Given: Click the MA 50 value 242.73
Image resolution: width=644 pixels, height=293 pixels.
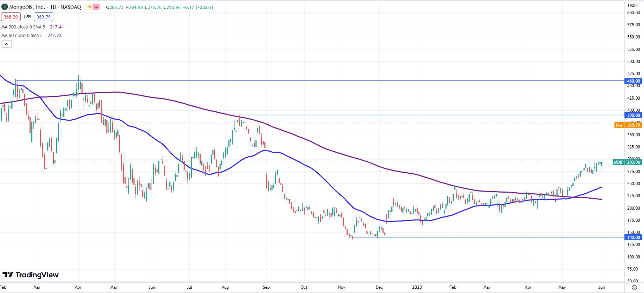Looking at the screenshot, I should point(54,36).
